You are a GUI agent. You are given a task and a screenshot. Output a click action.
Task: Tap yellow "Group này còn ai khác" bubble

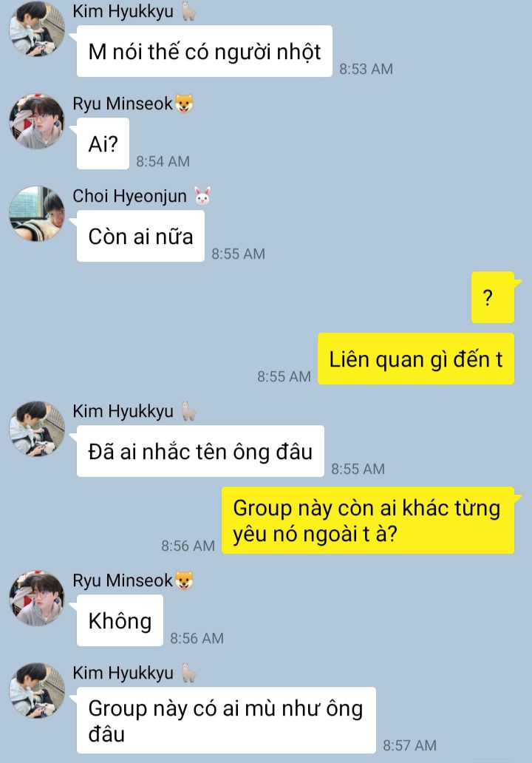[368, 520]
